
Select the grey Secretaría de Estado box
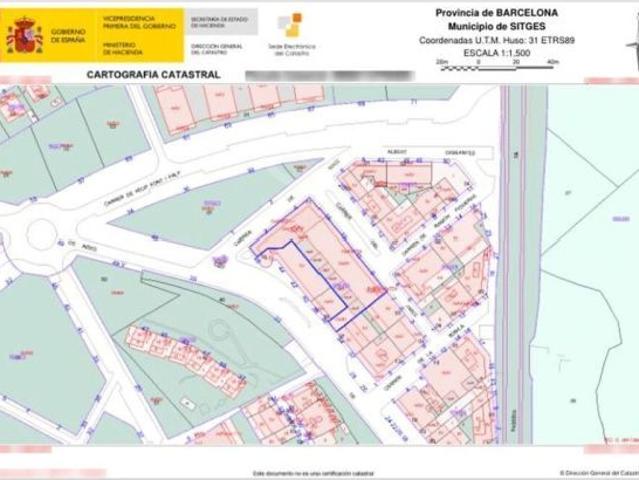pyautogui.click(x=221, y=22)
